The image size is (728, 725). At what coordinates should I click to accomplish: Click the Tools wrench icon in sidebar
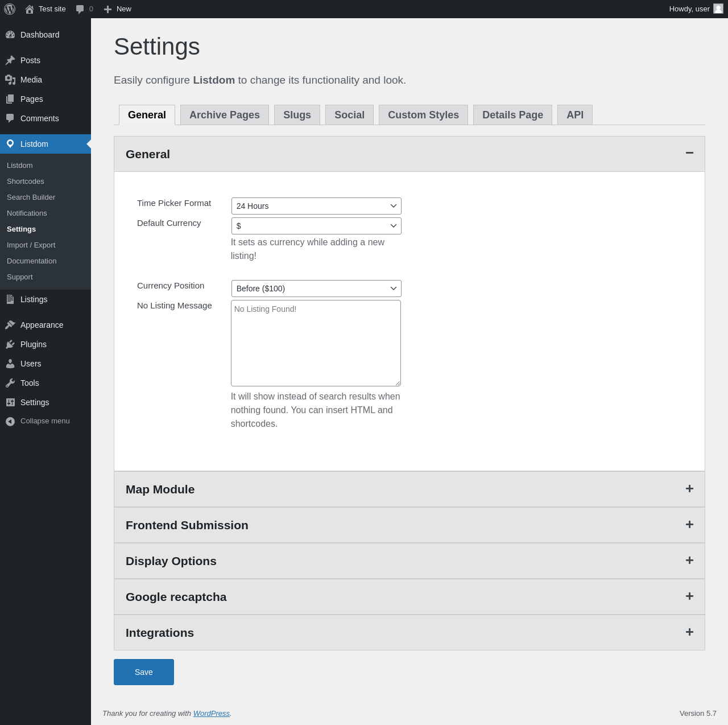(x=10, y=383)
